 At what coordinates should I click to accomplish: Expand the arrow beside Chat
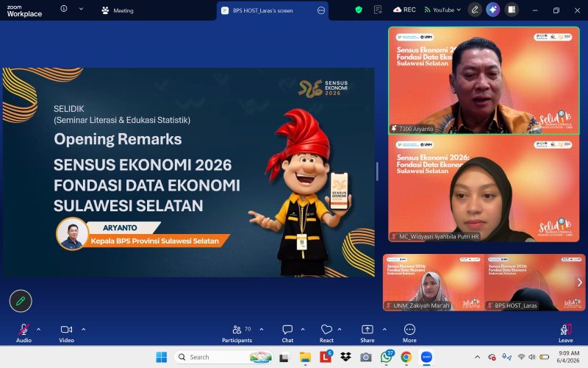[303, 329]
